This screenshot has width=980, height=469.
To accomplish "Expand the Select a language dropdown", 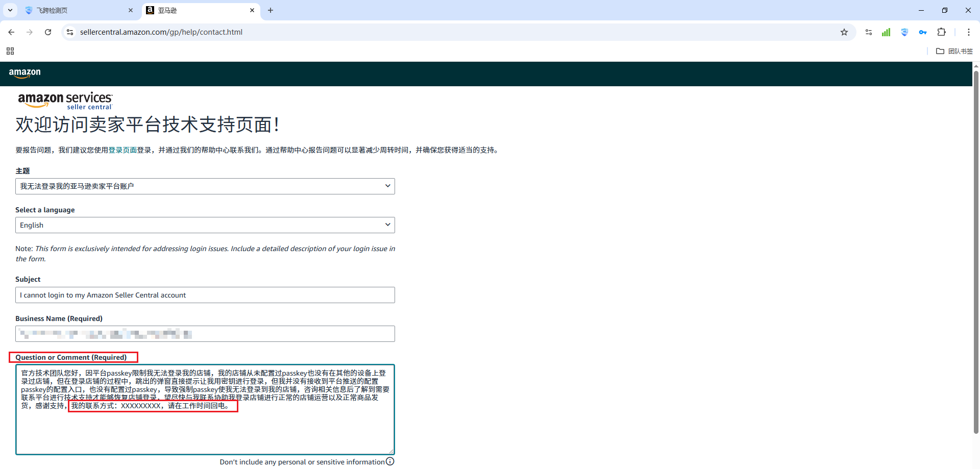I will [x=205, y=225].
